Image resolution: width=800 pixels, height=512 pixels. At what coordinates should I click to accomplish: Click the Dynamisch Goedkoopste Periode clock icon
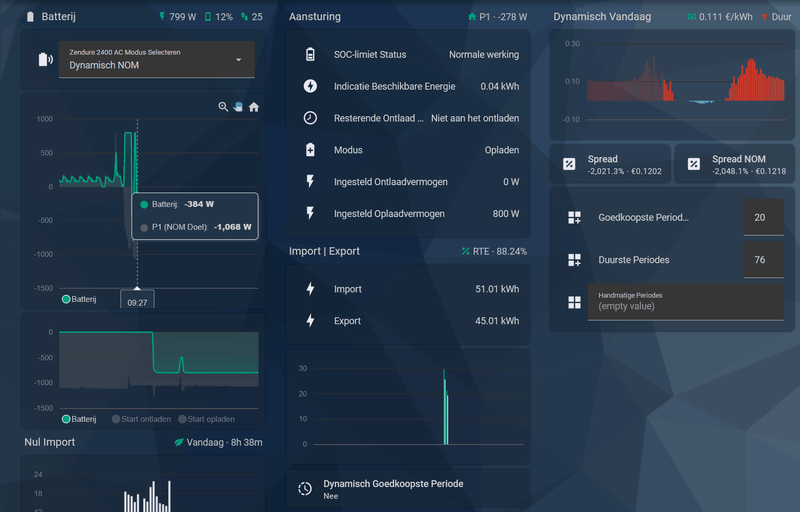[305, 489]
